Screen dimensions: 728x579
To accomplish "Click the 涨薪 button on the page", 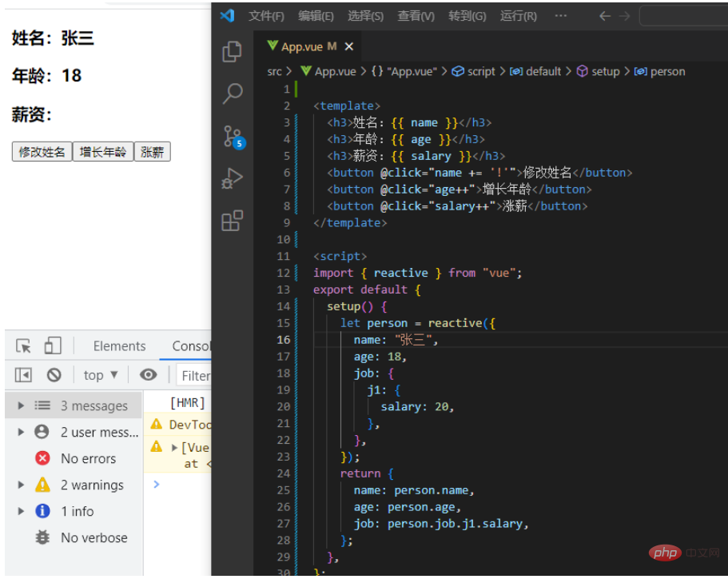I will pos(153,152).
